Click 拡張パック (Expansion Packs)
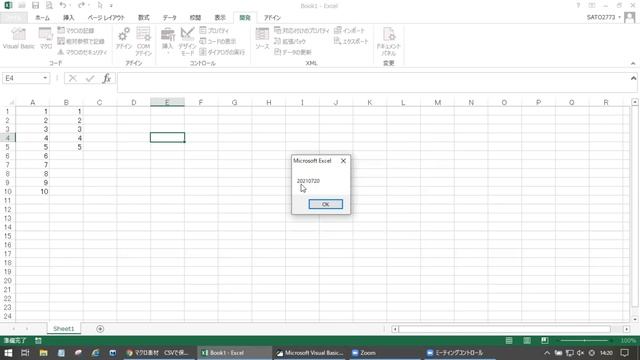Viewport: 640px width, 360px height. tap(290, 41)
